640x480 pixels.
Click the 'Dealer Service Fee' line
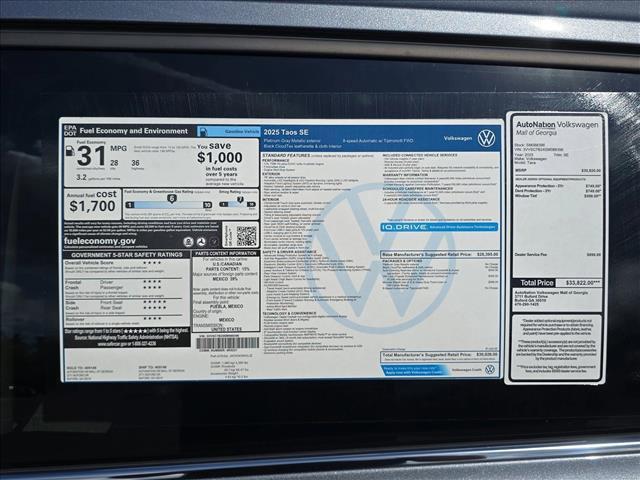tap(557, 255)
